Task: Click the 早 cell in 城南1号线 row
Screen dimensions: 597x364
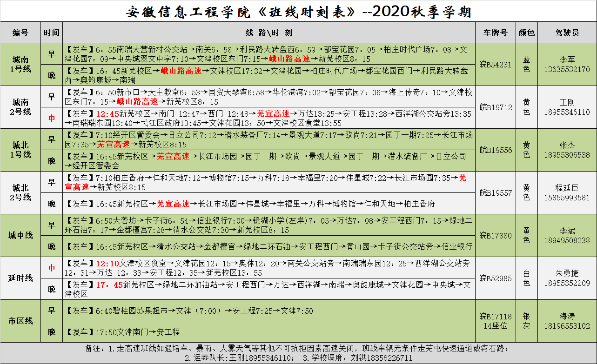Action: [x=52, y=54]
